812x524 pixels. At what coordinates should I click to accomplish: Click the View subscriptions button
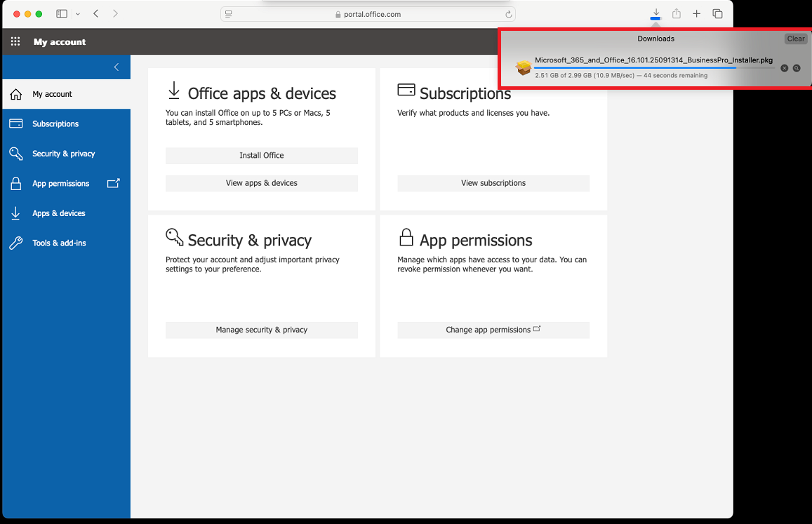[493, 183]
